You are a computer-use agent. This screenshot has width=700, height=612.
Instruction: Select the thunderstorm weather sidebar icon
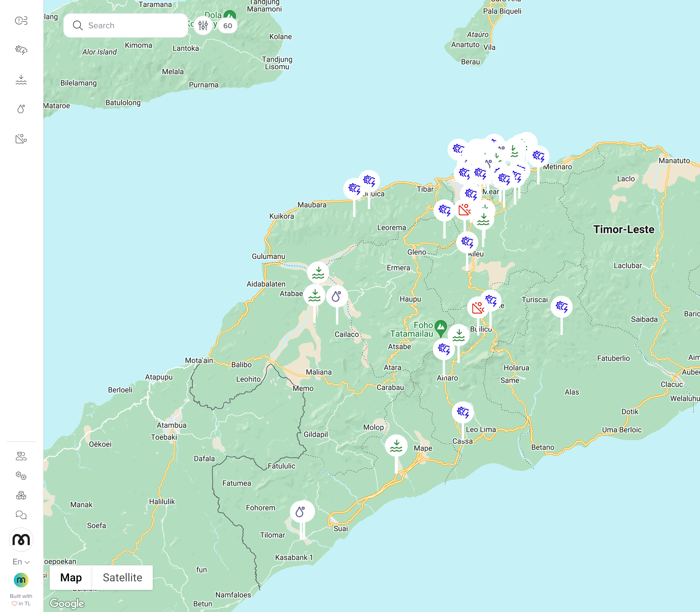point(21,50)
